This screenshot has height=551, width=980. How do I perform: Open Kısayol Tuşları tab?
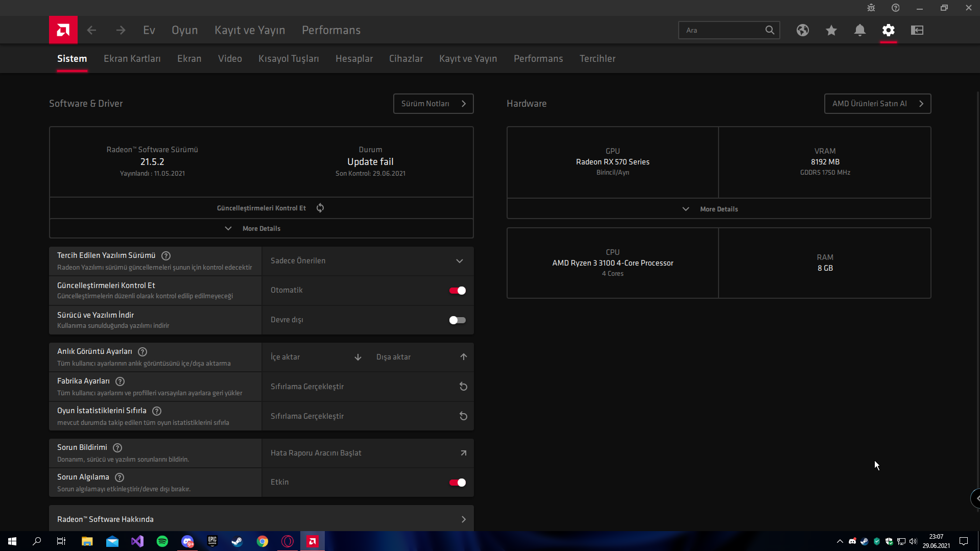[x=289, y=59]
